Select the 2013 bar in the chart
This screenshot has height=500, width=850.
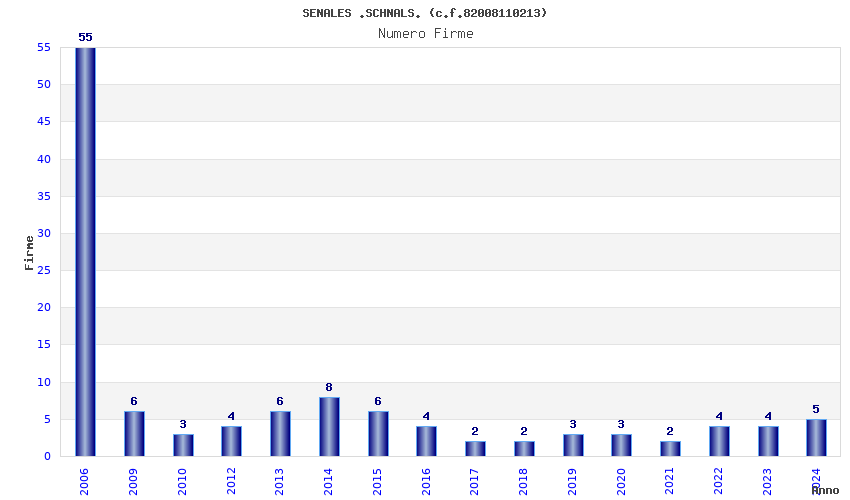coord(280,434)
